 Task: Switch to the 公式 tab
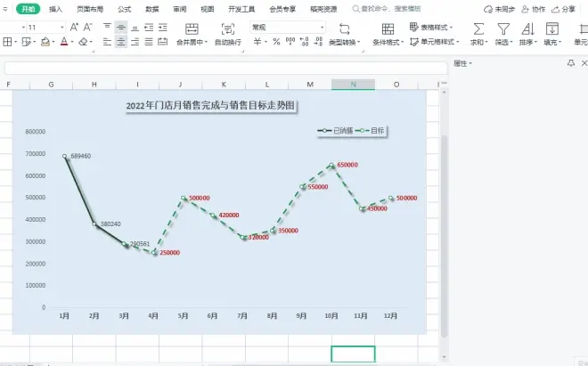click(x=125, y=9)
